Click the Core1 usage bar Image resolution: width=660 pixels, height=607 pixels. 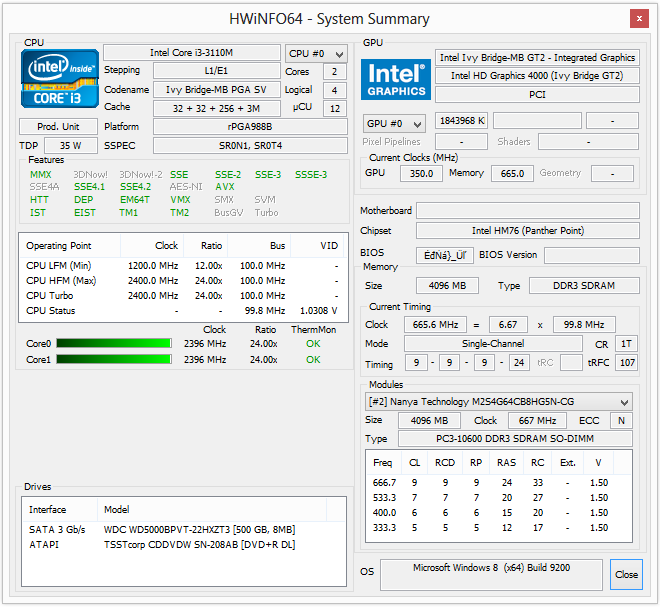click(x=114, y=359)
